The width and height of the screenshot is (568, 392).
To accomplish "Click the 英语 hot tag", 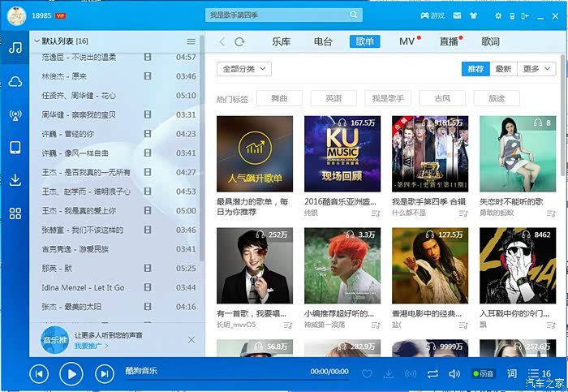I will click(x=333, y=98).
